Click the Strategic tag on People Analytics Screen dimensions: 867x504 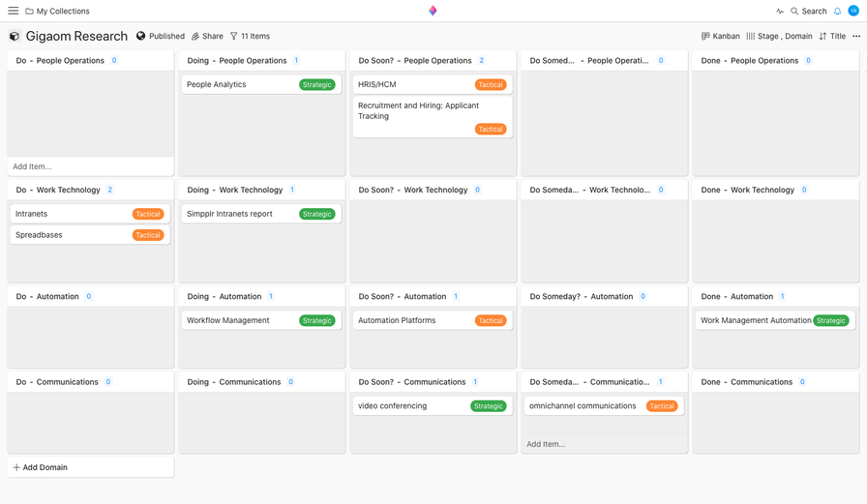coord(316,84)
